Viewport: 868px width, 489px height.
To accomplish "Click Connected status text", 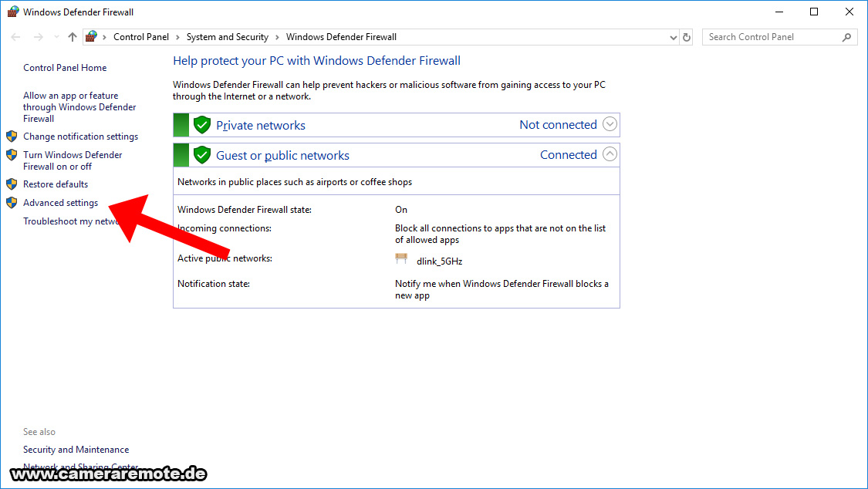I will [x=569, y=155].
